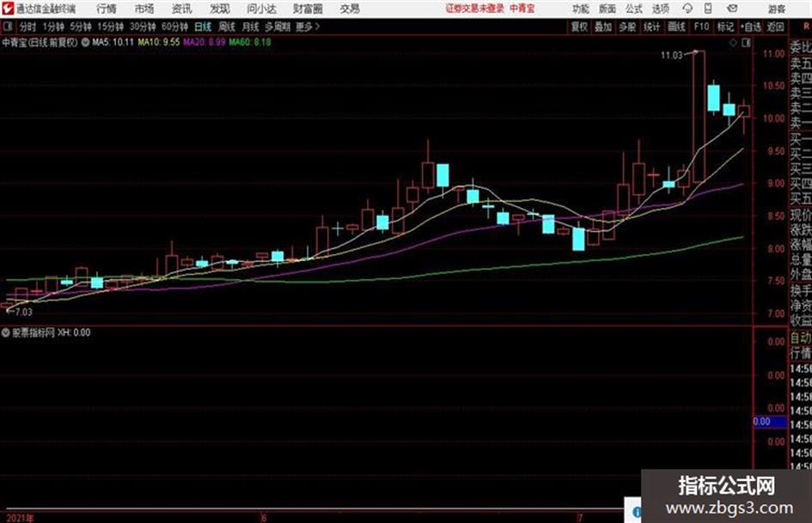The height and width of the screenshot is (523, 812).
Task: Open the 资讯 menu
Action: click(x=182, y=9)
